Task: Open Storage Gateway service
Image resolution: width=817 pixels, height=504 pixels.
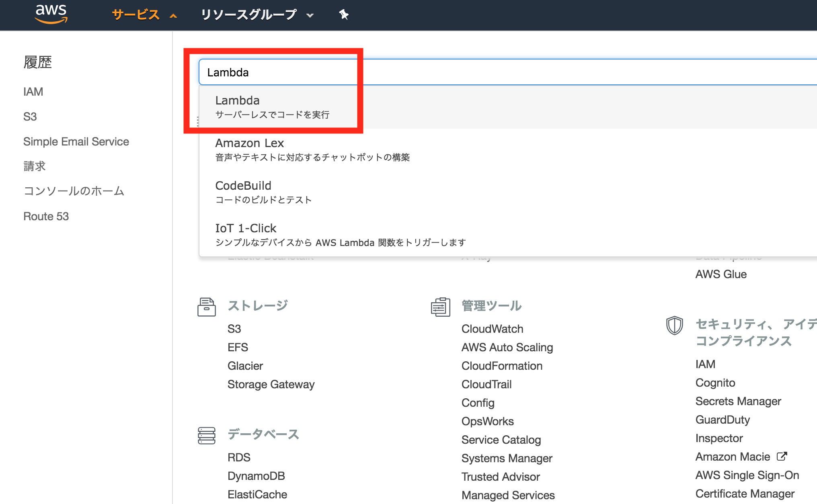Action: (x=271, y=384)
